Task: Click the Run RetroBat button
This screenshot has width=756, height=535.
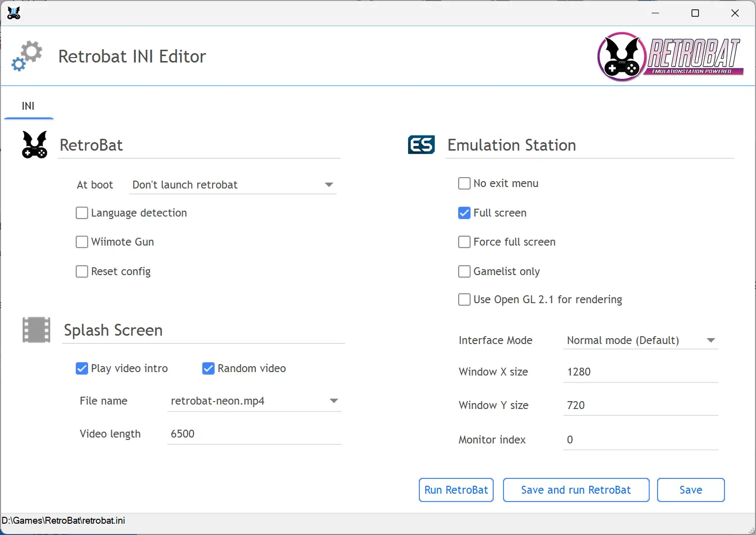Action: [456, 490]
